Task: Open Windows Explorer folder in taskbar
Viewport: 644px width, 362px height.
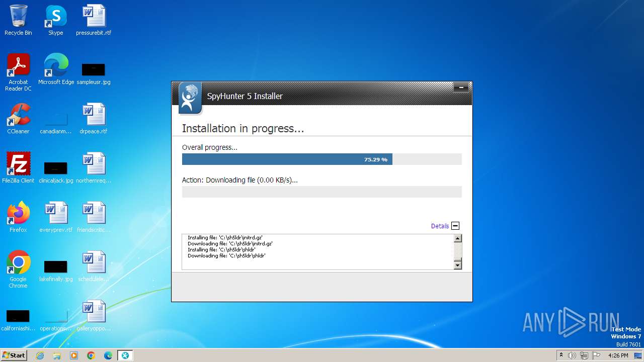Action: point(57,355)
